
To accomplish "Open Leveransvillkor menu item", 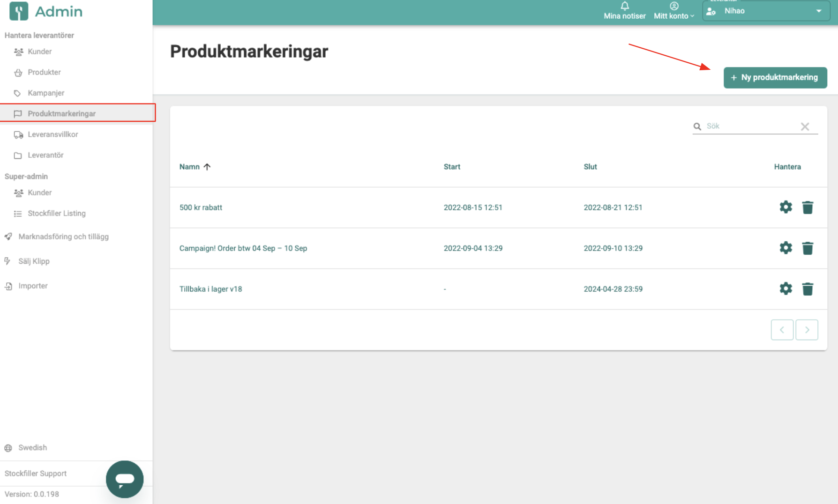I will point(52,134).
